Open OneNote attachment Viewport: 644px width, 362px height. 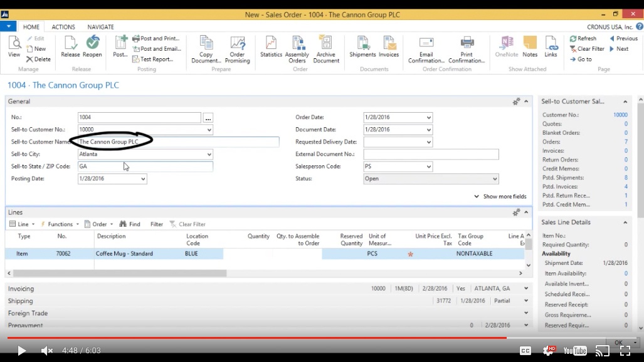(x=507, y=46)
